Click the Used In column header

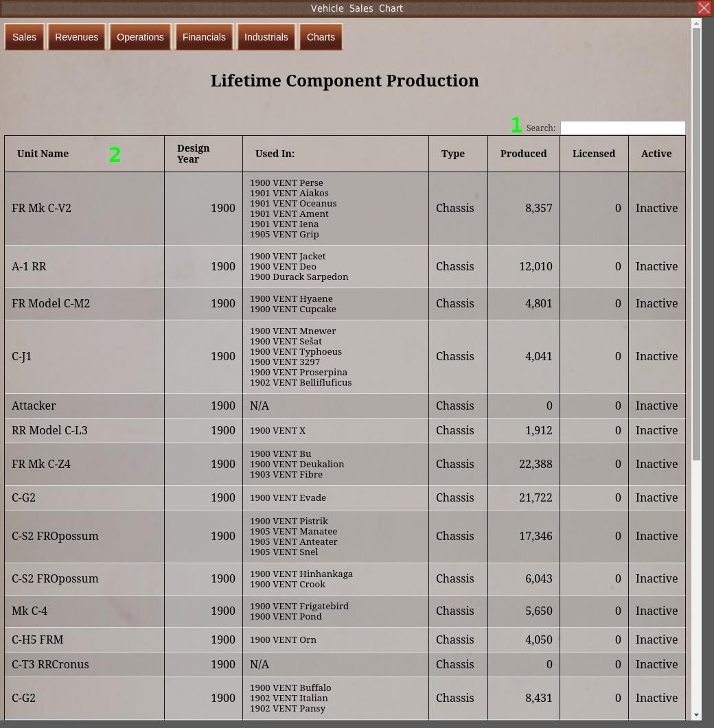[275, 154]
